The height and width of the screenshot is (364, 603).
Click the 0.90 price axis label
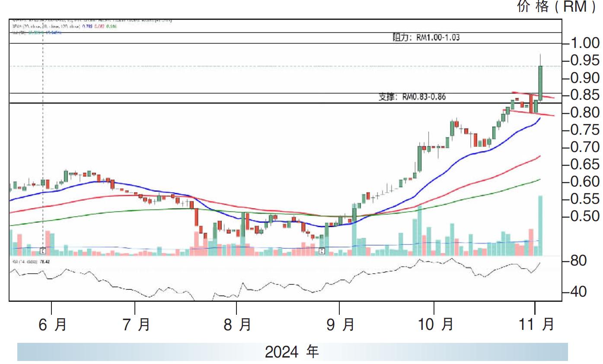coord(586,78)
